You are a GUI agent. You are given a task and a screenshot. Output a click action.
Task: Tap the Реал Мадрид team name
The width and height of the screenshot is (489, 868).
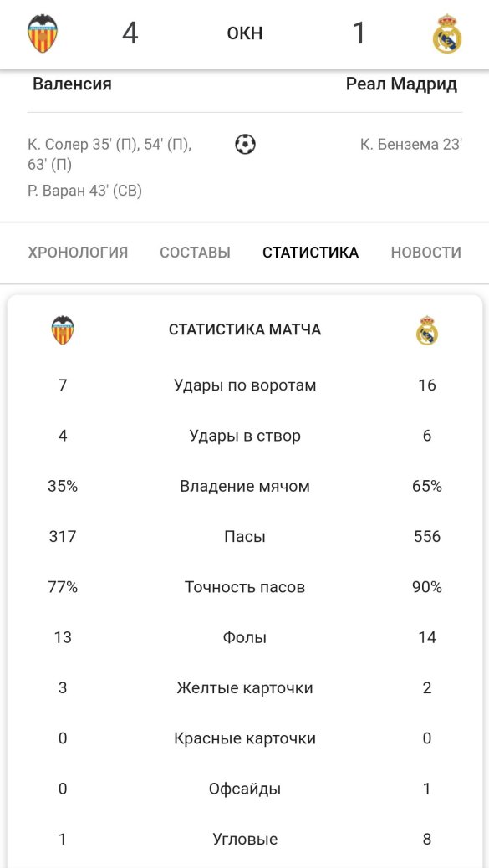401,84
